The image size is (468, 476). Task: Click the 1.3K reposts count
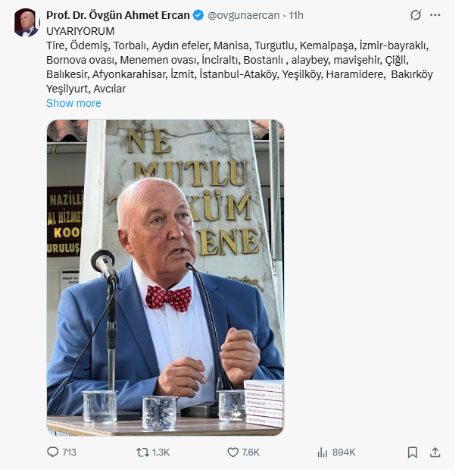161,452
